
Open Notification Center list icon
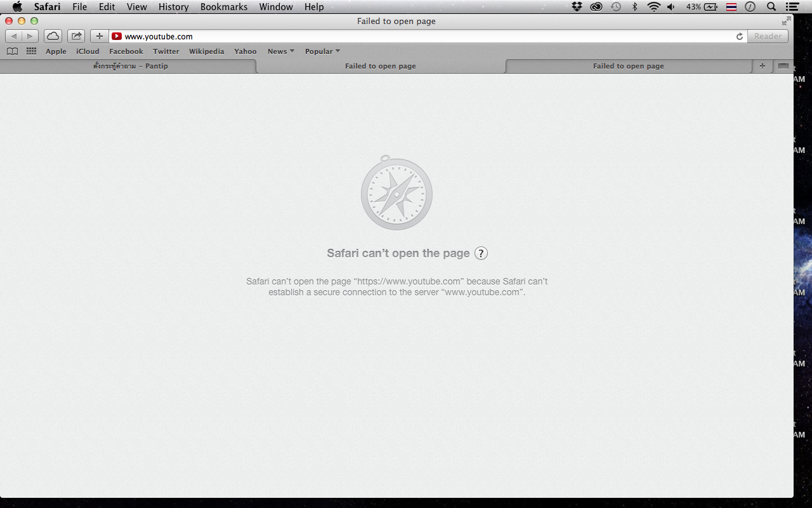[792, 7]
